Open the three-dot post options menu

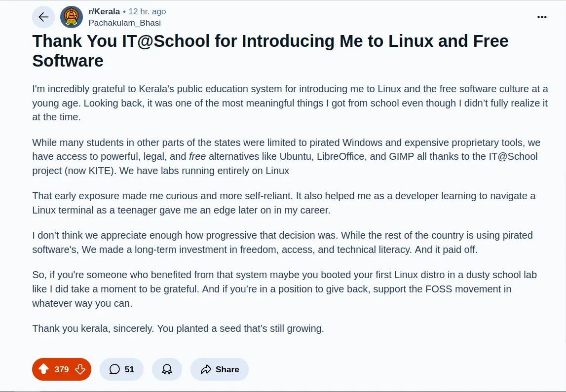pos(542,17)
